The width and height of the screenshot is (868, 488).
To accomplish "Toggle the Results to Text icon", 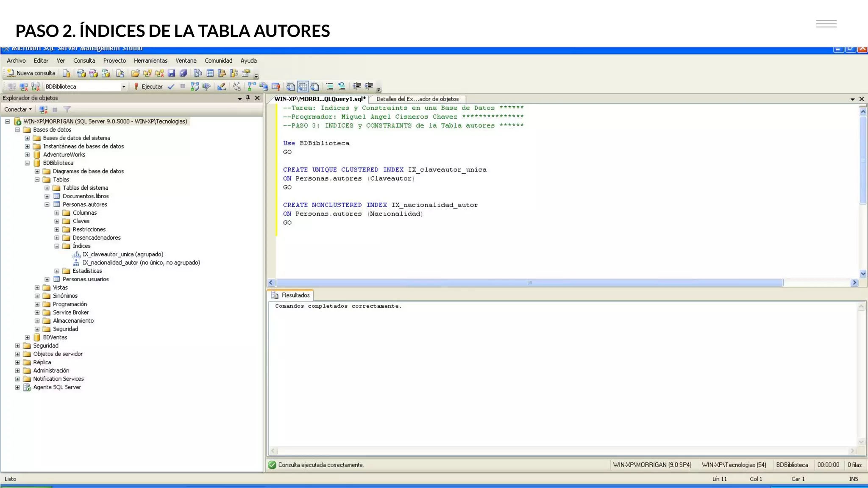I will (291, 87).
